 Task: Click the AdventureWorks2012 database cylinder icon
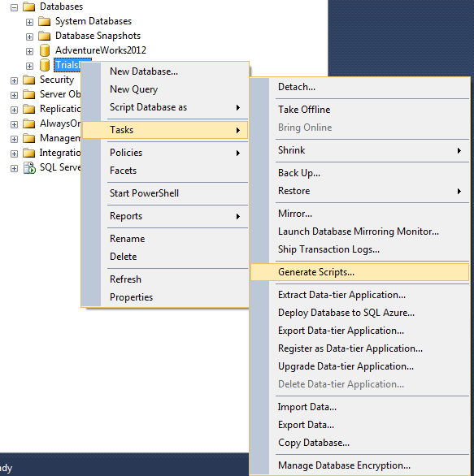45,50
